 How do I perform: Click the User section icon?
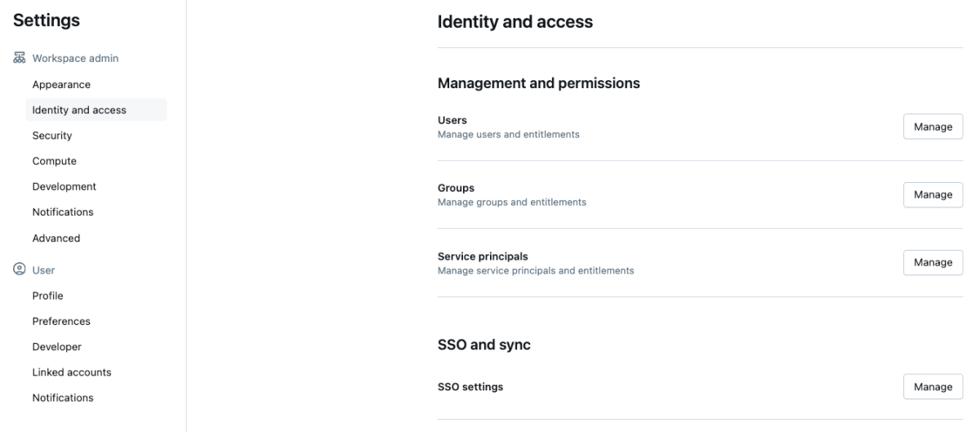pos(19,269)
